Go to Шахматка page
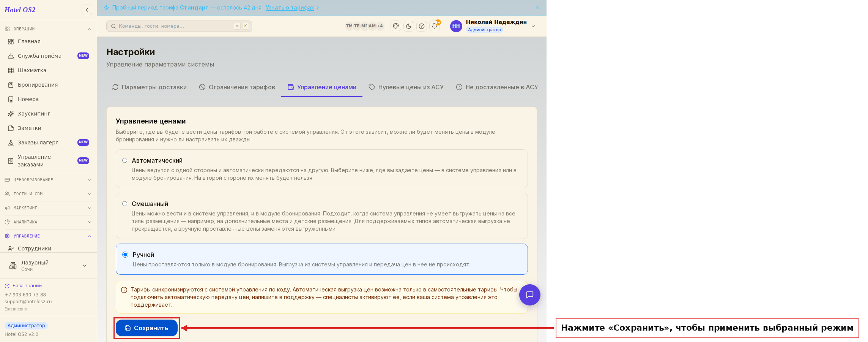The image size is (868, 342). tap(48, 70)
